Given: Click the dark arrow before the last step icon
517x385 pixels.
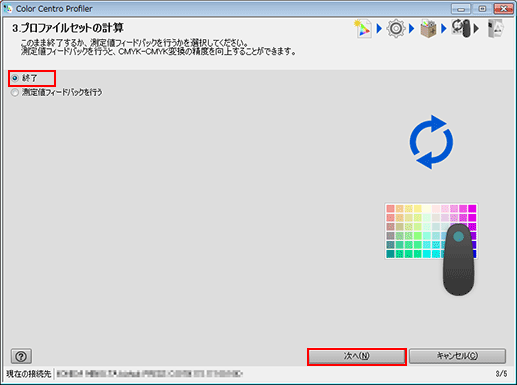Looking at the screenshot, I should 476,29.
